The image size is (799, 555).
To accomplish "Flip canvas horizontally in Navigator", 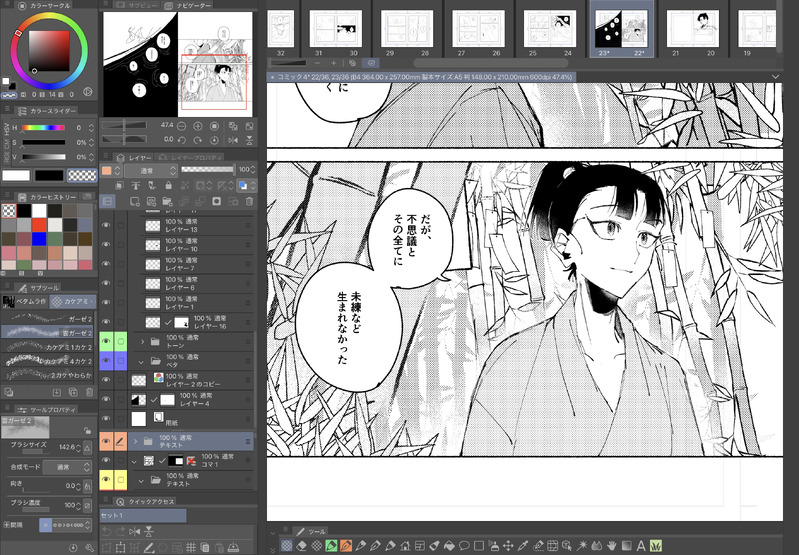I will (233, 140).
